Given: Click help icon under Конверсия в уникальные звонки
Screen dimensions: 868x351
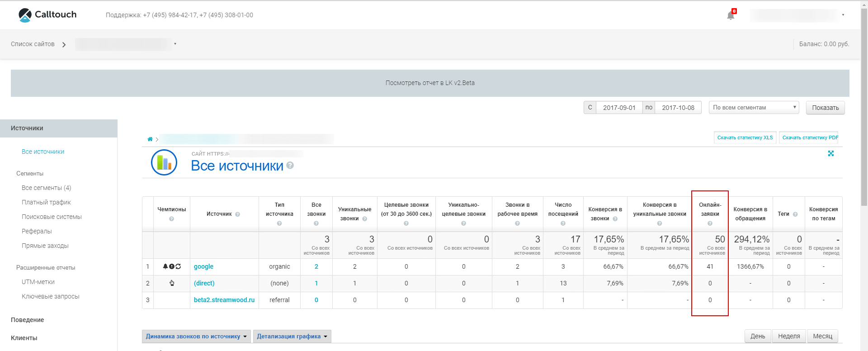Looking at the screenshot, I should [660, 223].
